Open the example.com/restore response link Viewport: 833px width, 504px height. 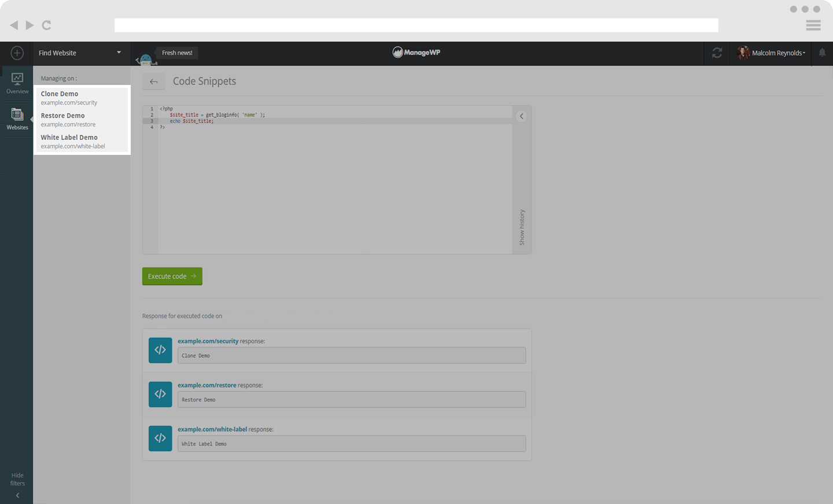[207, 385]
